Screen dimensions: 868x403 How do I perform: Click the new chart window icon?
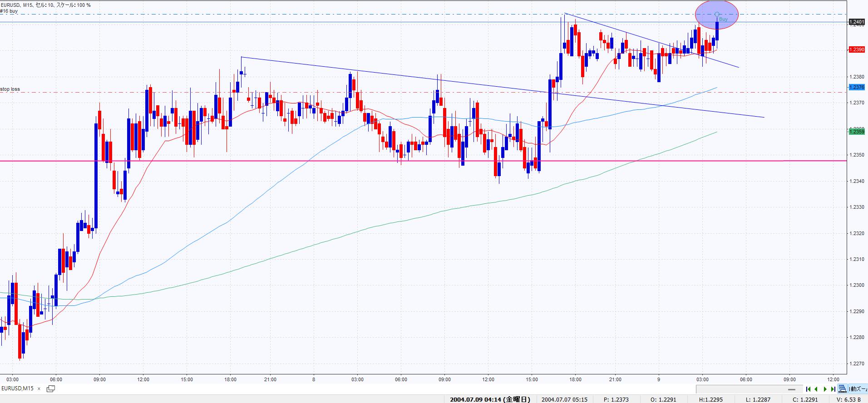pos(51,388)
